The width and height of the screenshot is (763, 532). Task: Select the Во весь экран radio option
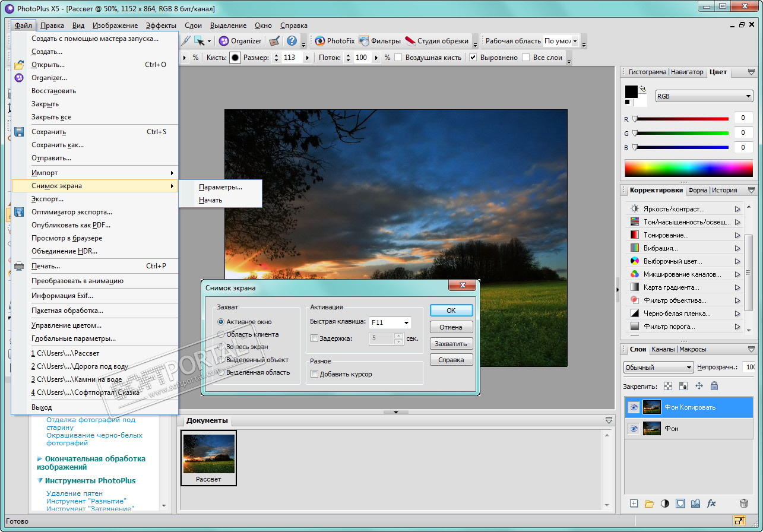(221, 347)
